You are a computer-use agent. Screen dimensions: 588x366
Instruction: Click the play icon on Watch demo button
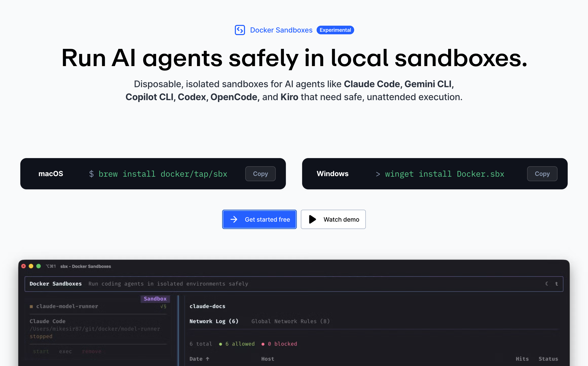[x=312, y=219]
